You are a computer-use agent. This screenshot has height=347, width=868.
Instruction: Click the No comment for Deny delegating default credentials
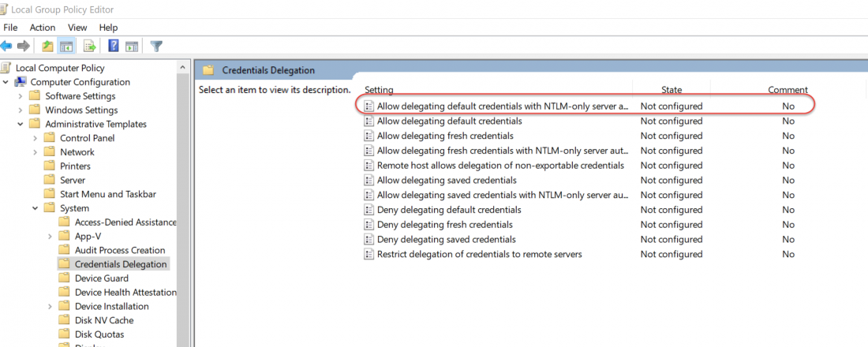(788, 210)
